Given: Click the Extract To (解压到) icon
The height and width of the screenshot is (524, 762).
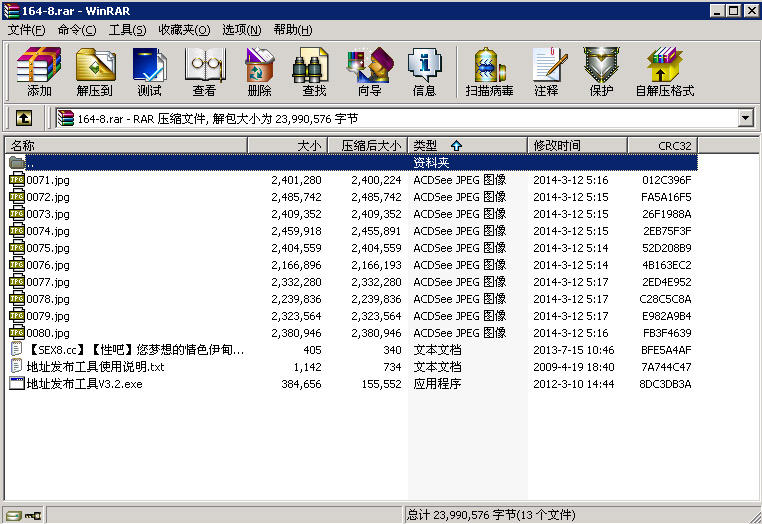Looking at the screenshot, I should tap(95, 71).
